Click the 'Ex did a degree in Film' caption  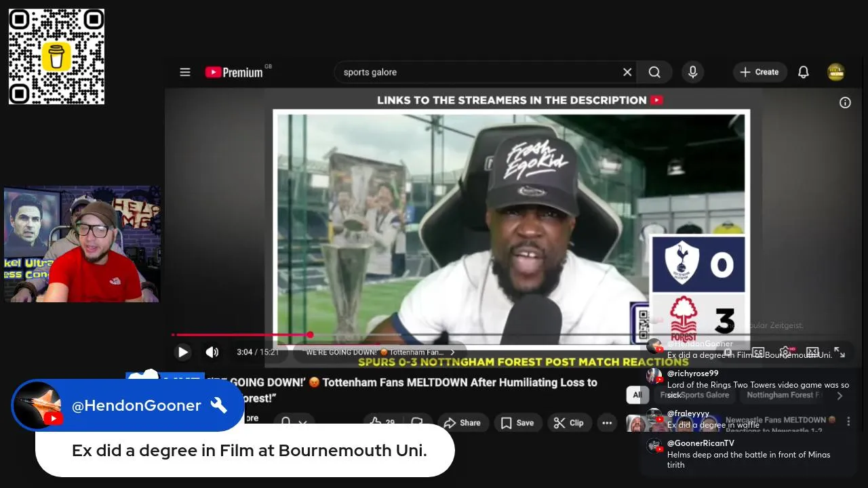coord(250,451)
